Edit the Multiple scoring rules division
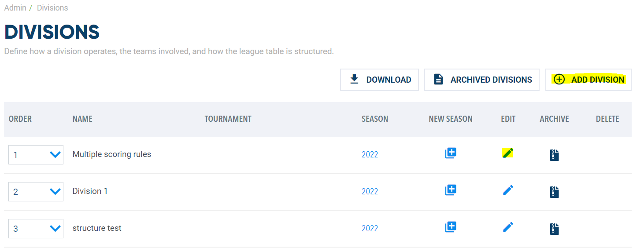 508,153
